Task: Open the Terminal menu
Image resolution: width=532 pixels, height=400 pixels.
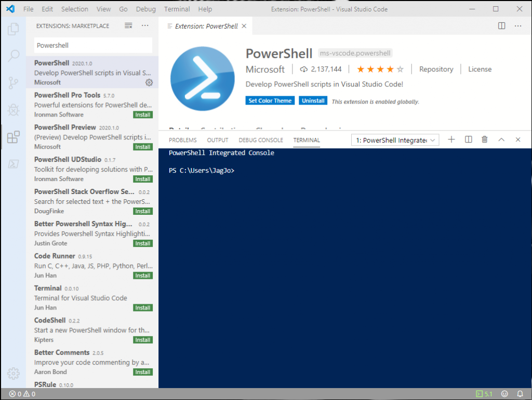Action: [x=177, y=9]
